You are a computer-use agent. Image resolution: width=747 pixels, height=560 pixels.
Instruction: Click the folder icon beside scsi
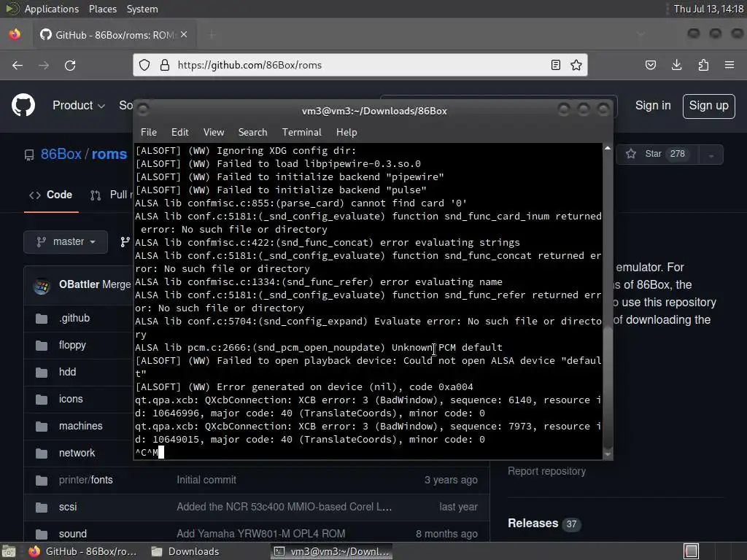[x=42, y=507]
